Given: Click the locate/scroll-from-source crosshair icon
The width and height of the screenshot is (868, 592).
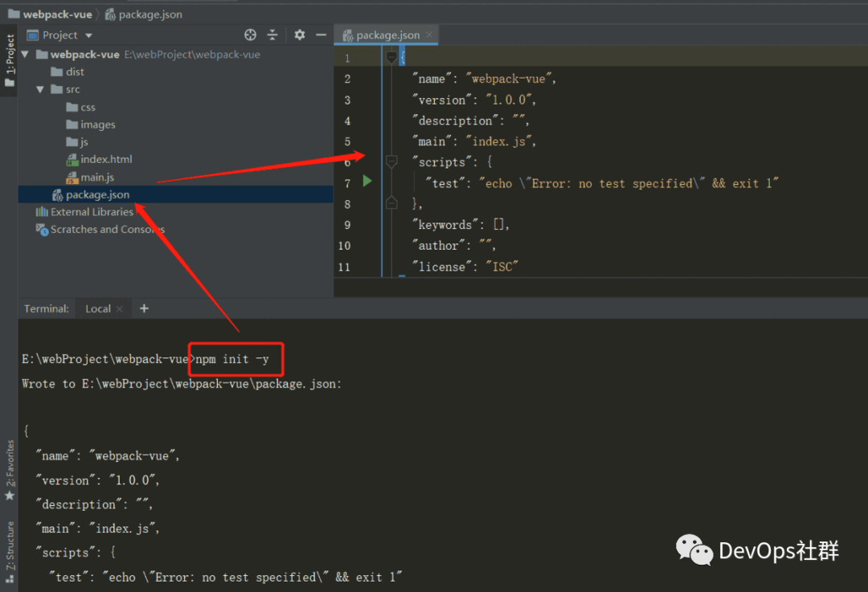Looking at the screenshot, I should 250,35.
